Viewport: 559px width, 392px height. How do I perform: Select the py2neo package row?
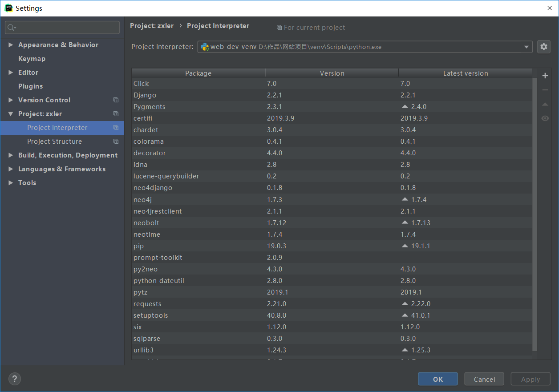332,269
